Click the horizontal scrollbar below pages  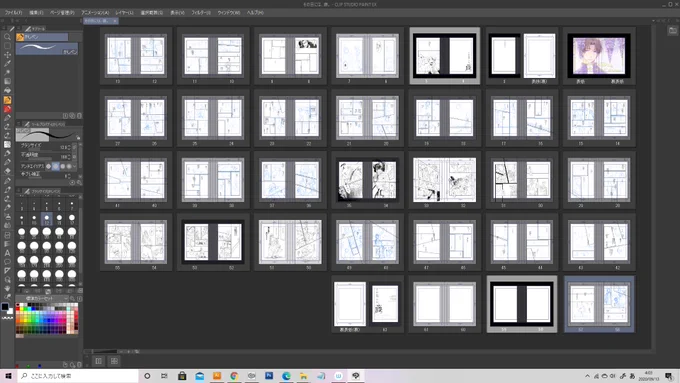point(367,351)
